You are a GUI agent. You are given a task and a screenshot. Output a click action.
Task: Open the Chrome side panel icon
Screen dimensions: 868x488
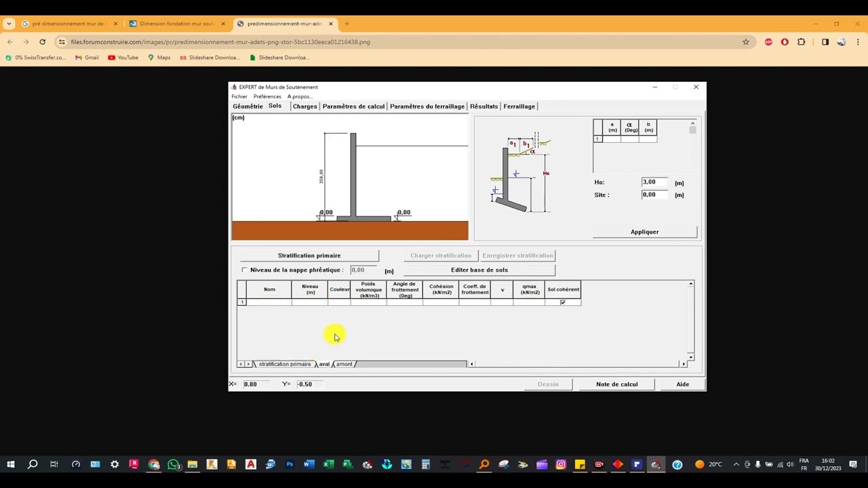[x=825, y=42]
